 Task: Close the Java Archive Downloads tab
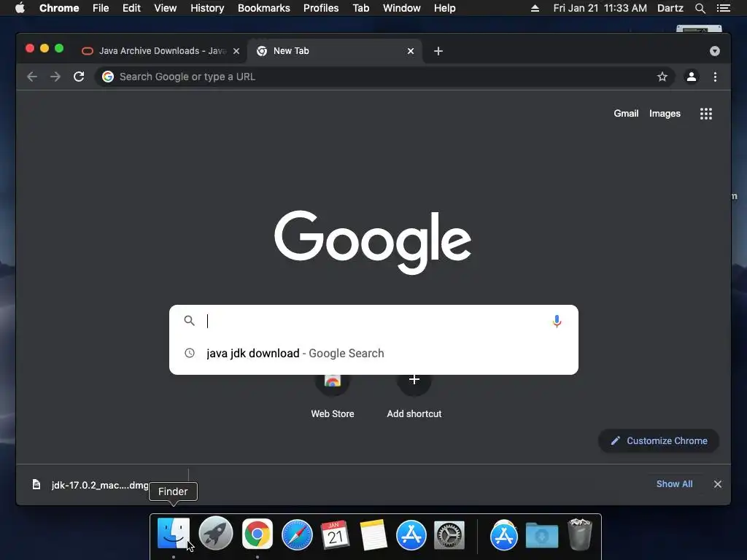pyautogui.click(x=236, y=51)
